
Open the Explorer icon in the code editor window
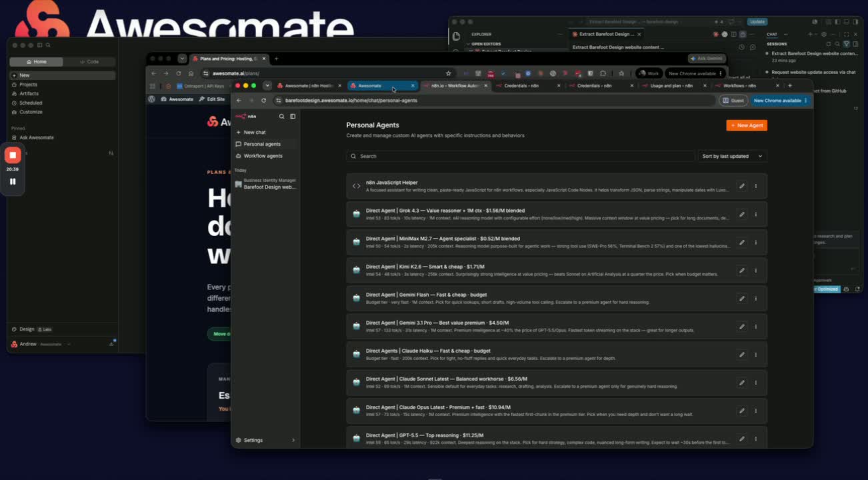tap(456, 36)
